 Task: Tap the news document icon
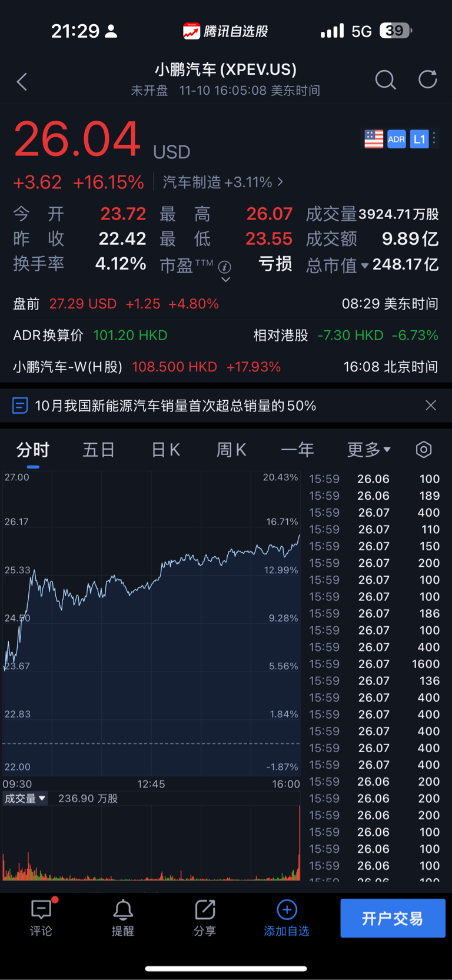[20, 406]
